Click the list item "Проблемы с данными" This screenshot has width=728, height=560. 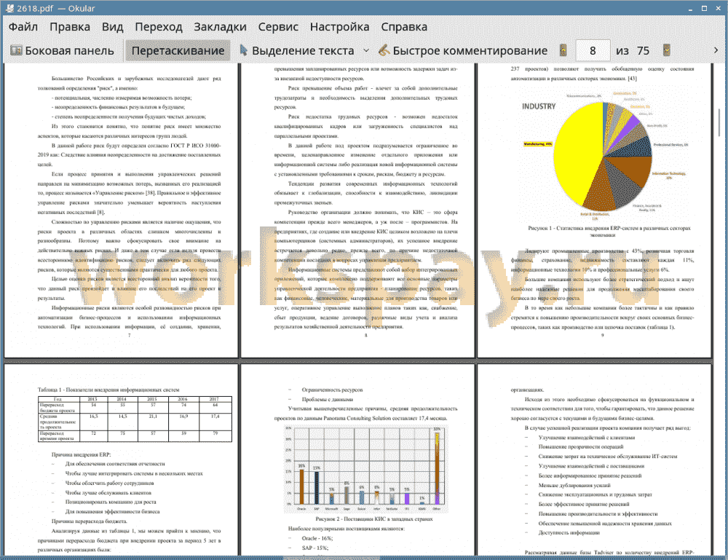[328, 399]
